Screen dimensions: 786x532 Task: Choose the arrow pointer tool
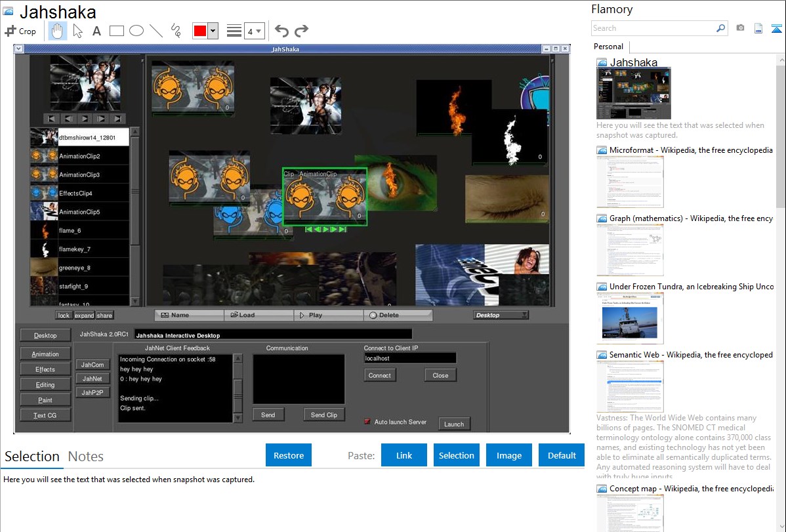[77, 31]
